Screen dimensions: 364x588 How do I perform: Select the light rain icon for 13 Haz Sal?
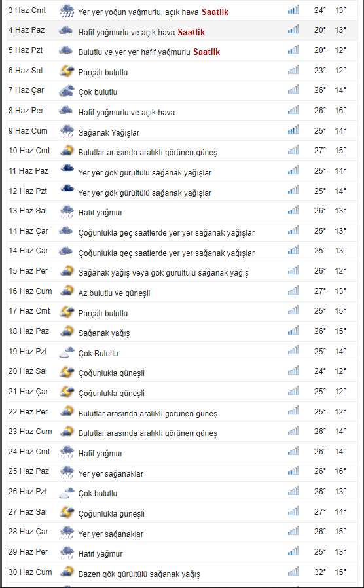[67, 211]
